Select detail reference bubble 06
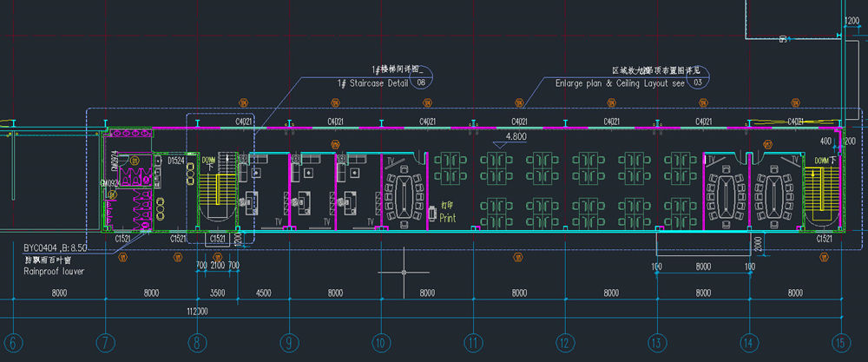This screenshot has height=362, width=868. 422,82
